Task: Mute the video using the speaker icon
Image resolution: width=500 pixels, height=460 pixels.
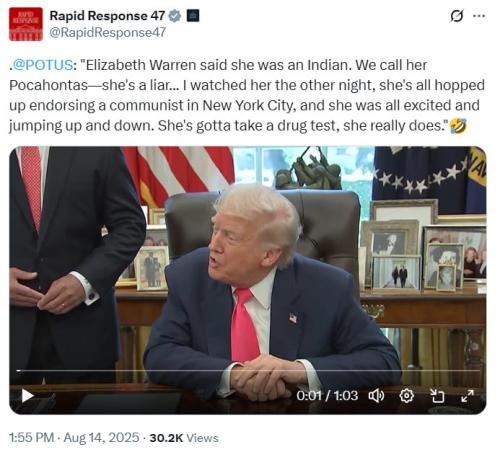Action: click(x=376, y=396)
